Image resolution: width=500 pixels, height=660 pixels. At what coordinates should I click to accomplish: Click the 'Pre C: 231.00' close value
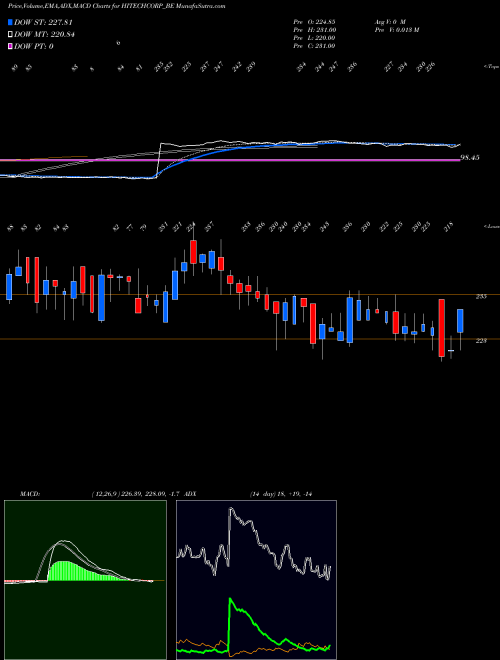[x=314, y=46]
